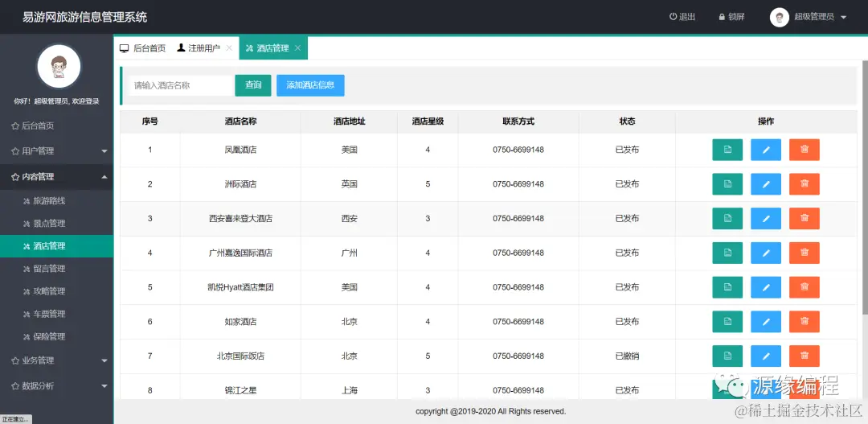Click 退出 to log out

click(682, 17)
